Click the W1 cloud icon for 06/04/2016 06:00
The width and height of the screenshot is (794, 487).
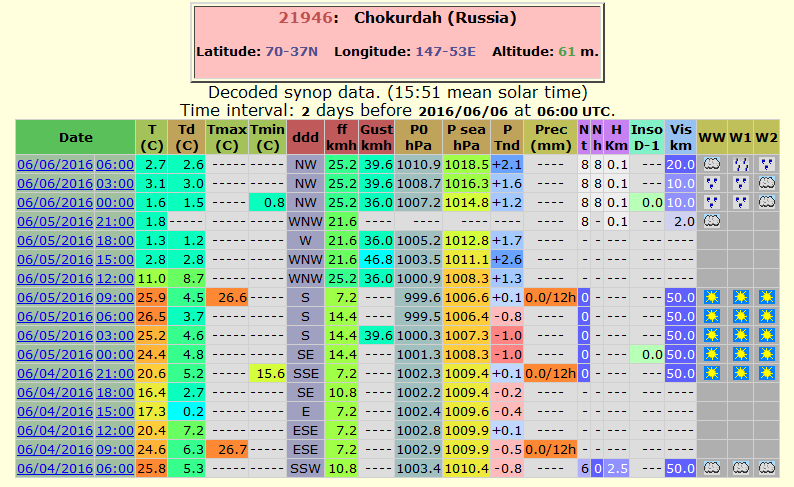tap(741, 468)
